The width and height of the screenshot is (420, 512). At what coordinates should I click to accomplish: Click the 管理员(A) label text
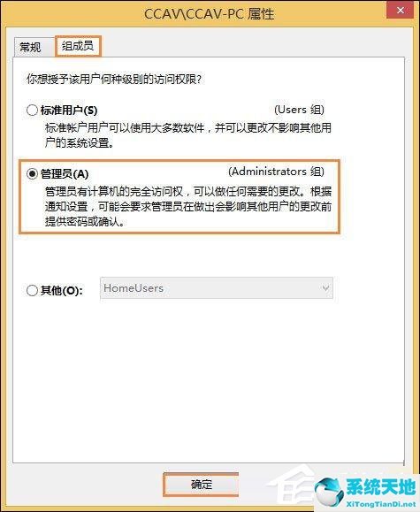coord(65,174)
